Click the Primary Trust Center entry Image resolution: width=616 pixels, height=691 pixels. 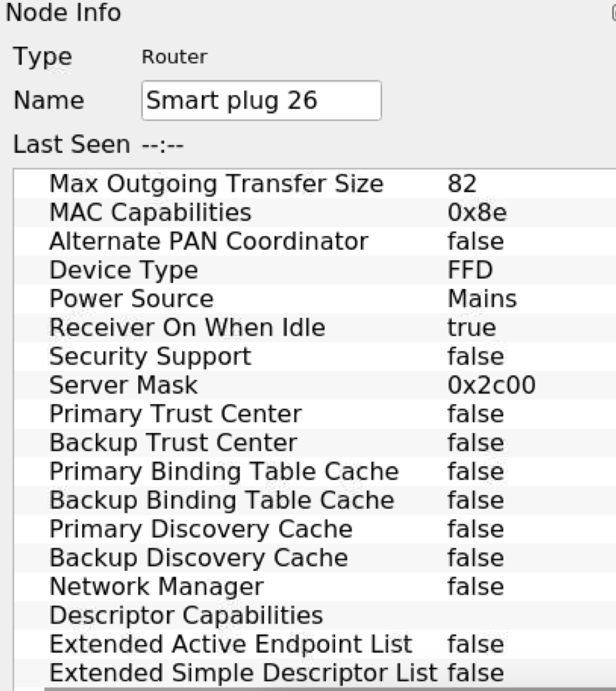click(x=218, y=414)
